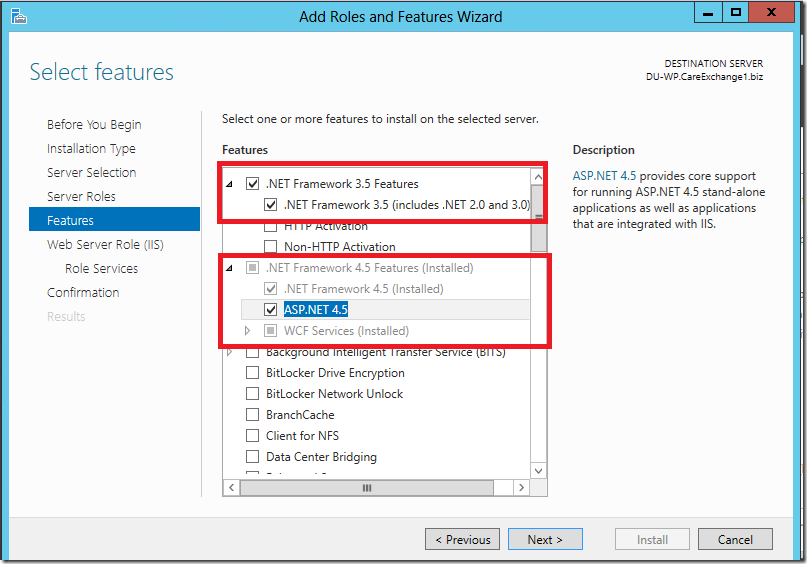Click the features list scroll down arrow
This screenshot has height=564, width=807.
(538, 471)
